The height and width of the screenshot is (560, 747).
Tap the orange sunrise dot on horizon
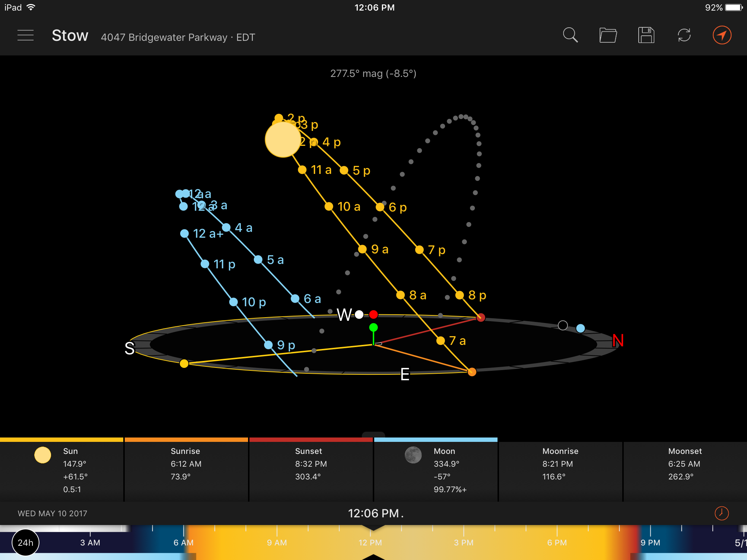coord(472,372)
